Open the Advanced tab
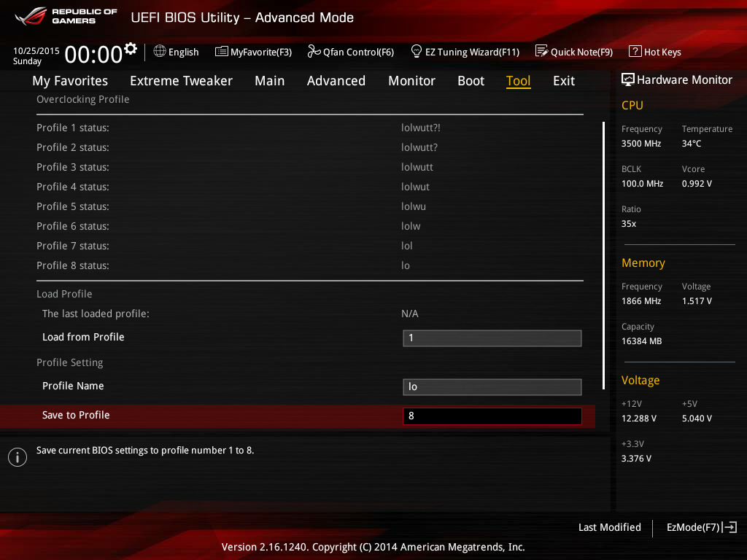Screen dimensions: 747x560 point(336,81)
